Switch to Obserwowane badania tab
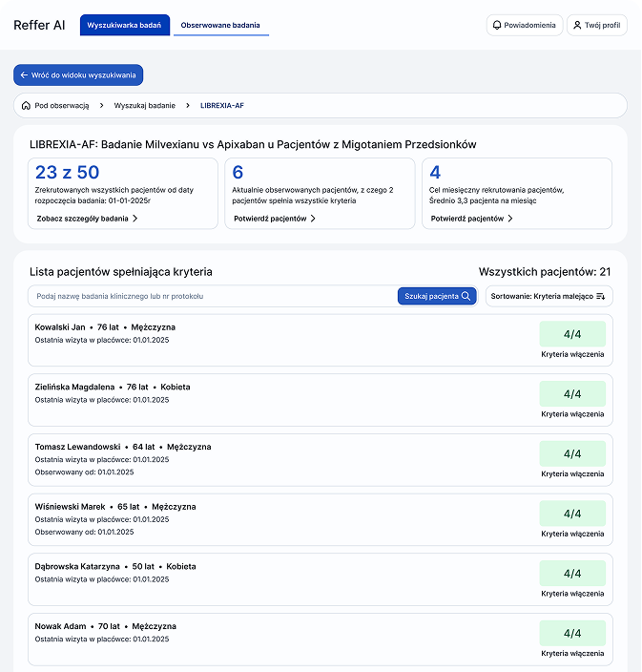This screenshot has width=642, height=672. pos(220,25)
